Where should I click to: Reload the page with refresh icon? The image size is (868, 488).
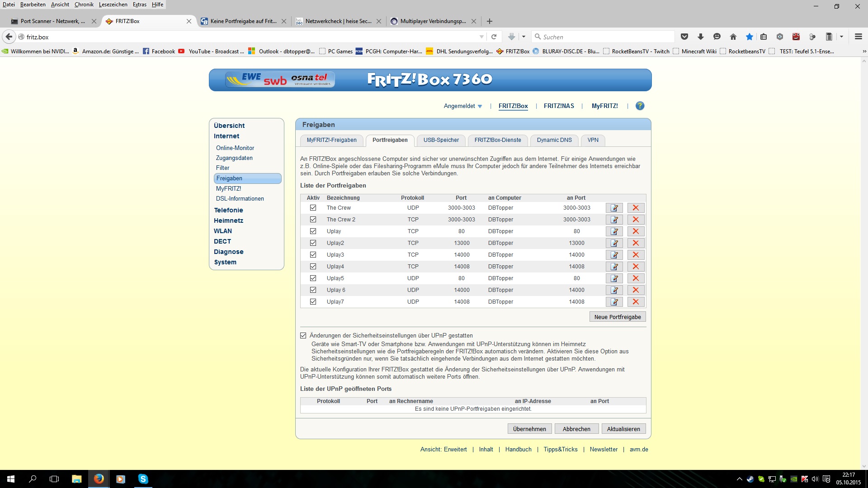tap(494, 37)
